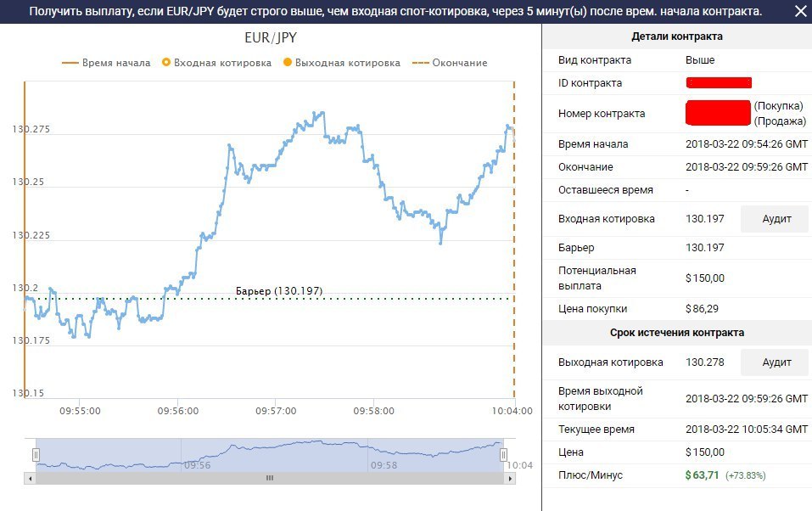Screen dimensions: 812x511
Task: Click the 'Срок истечения контракта' section header
Action: point(676,333)
